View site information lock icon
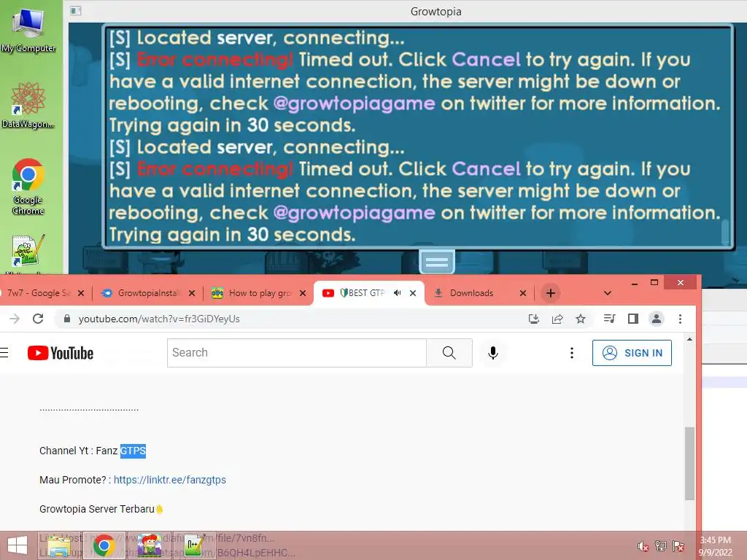 [x=67, y=319]
